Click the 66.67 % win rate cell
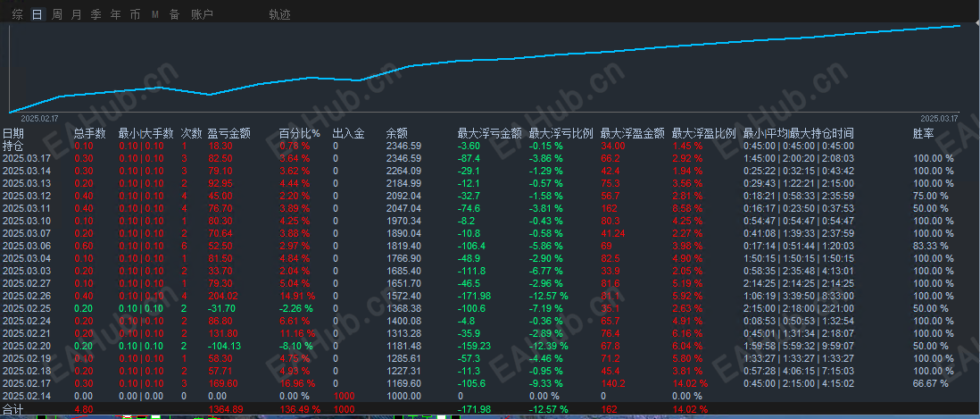Screen dimensions: 980x419 coord(931,383)
